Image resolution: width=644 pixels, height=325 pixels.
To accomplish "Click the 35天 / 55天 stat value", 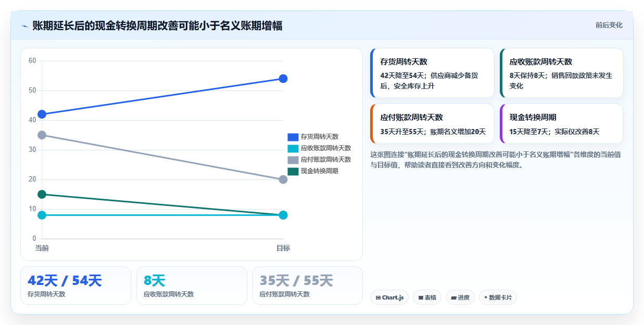I will pos(296,281).
